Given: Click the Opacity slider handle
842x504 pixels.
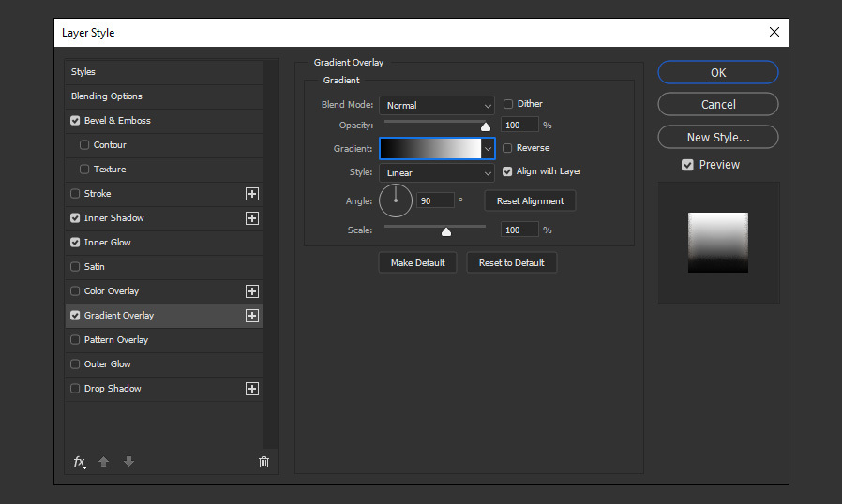Looking at the screenshot, I should coord(486,126).
